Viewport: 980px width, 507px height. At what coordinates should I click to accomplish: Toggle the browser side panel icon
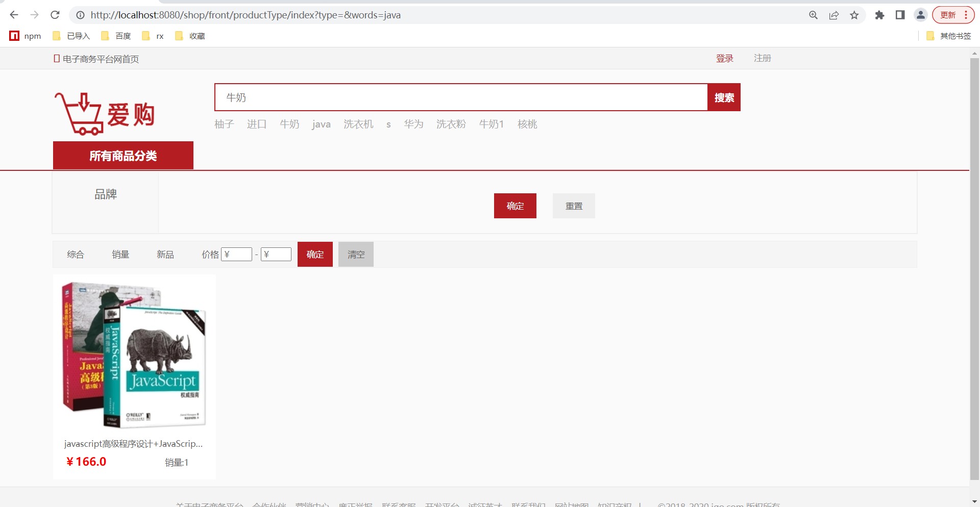coord(900,15)
